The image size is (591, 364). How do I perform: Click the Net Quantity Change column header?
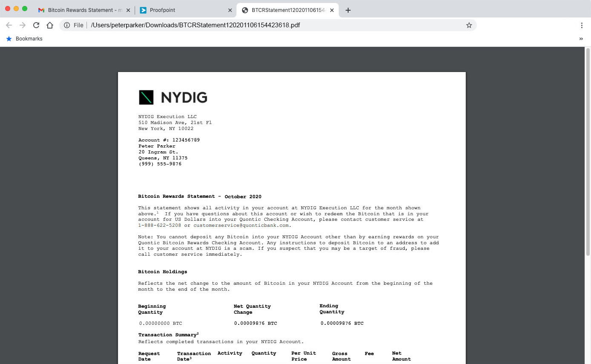[x=252, y=309]
